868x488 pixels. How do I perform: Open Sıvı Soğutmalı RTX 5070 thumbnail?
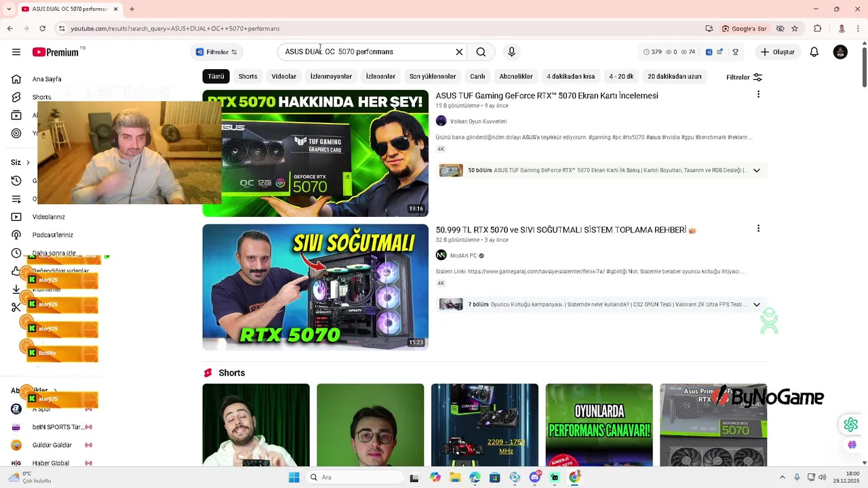click(315, 287)
